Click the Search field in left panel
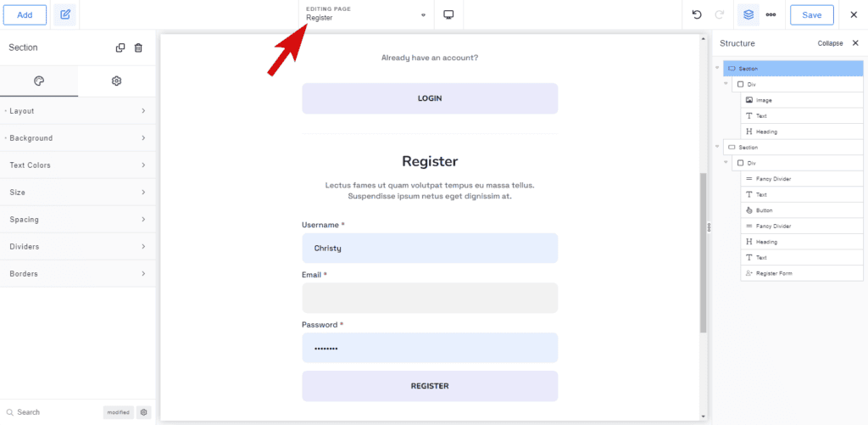The image size is (868, 425). 51,412
